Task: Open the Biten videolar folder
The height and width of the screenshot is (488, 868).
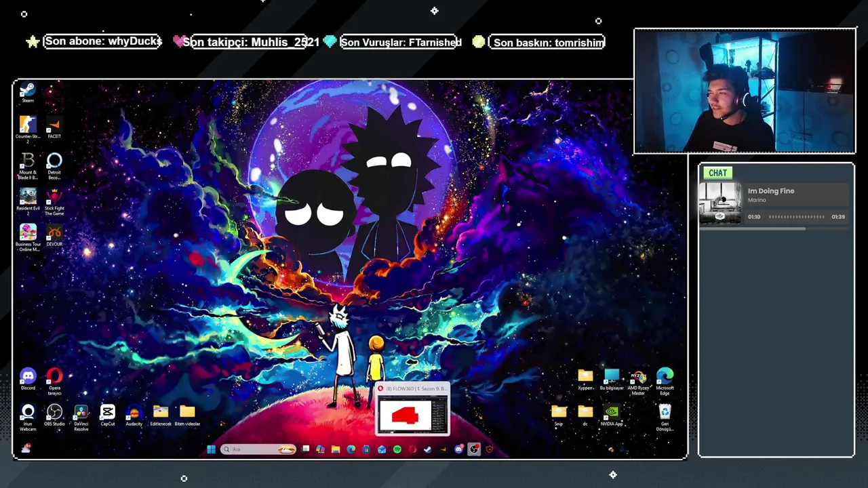Action: coord(187,415)
